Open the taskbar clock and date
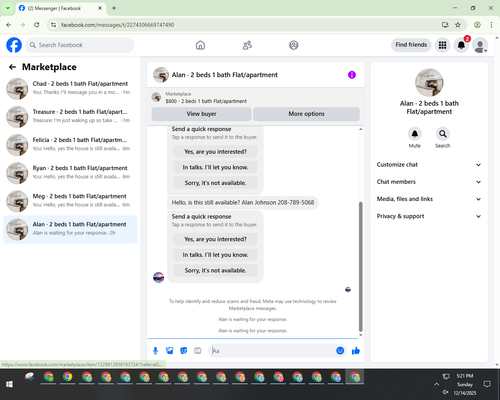 point(465,384)
